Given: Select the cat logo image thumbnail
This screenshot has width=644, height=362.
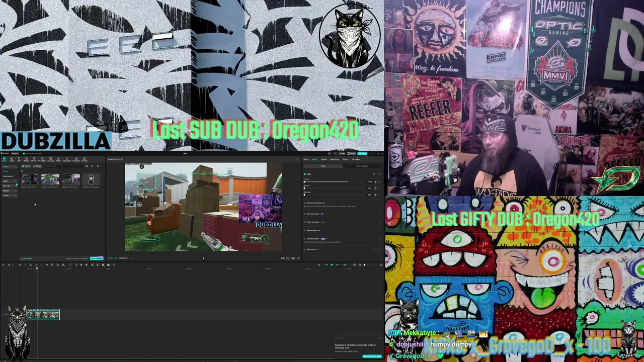Looking at the screenshot, I should [x=91, y=179].
